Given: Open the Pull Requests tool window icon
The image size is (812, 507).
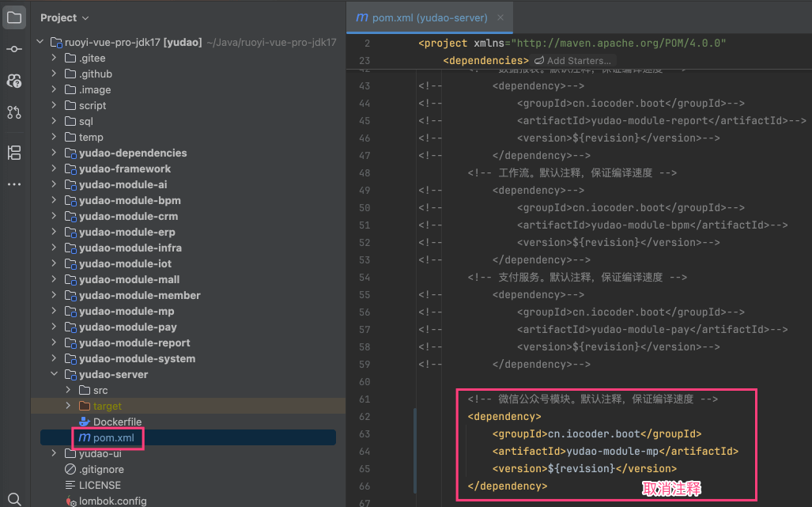Looking at the screenshot, I should pyautogui.click(x=14, y=112).
